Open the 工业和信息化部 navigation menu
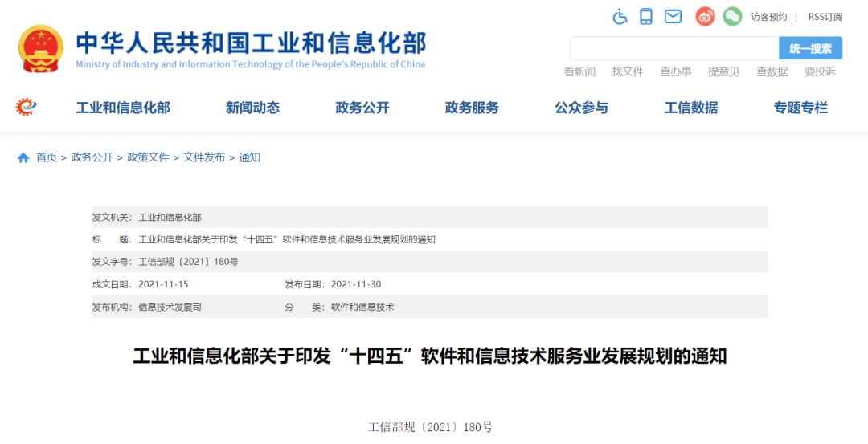868x444 pixels. coord(123,108)
